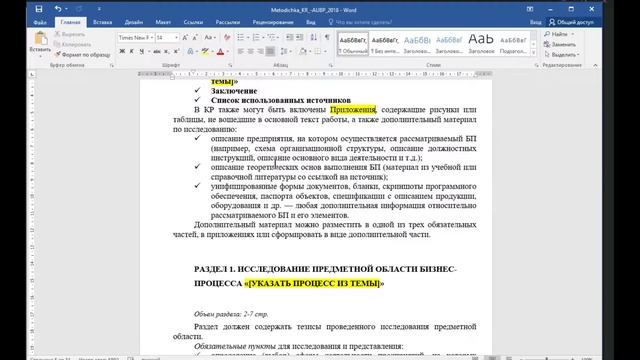Toggle subscript formatting
The image size is (640, 360).
(167, 51)
